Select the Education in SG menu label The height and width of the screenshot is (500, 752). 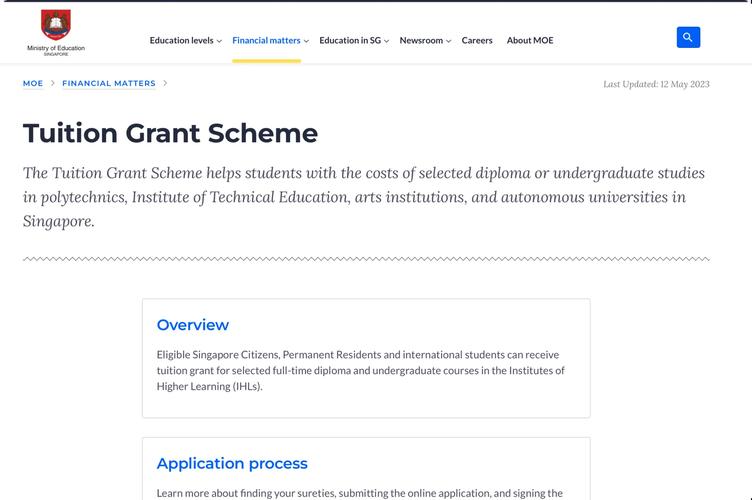(x=350, y=40)
